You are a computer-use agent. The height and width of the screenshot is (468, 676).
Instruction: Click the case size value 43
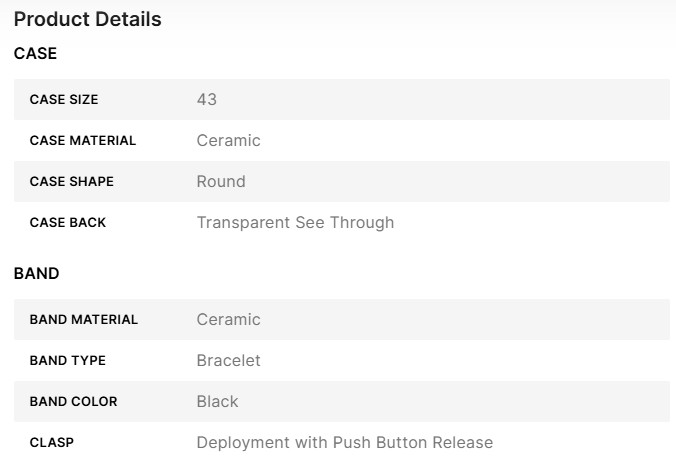(x=207, y=100)
